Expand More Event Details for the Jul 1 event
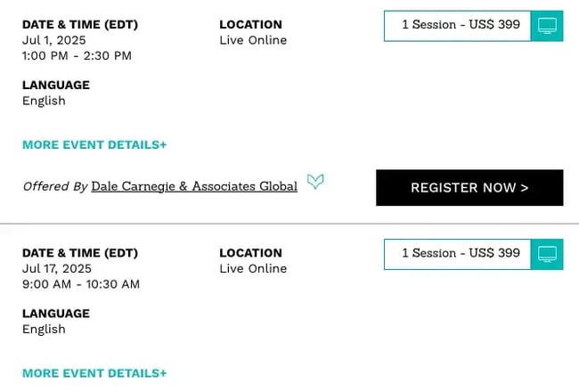The height and width of the screenshot is (392, 579). pos(94,144)
